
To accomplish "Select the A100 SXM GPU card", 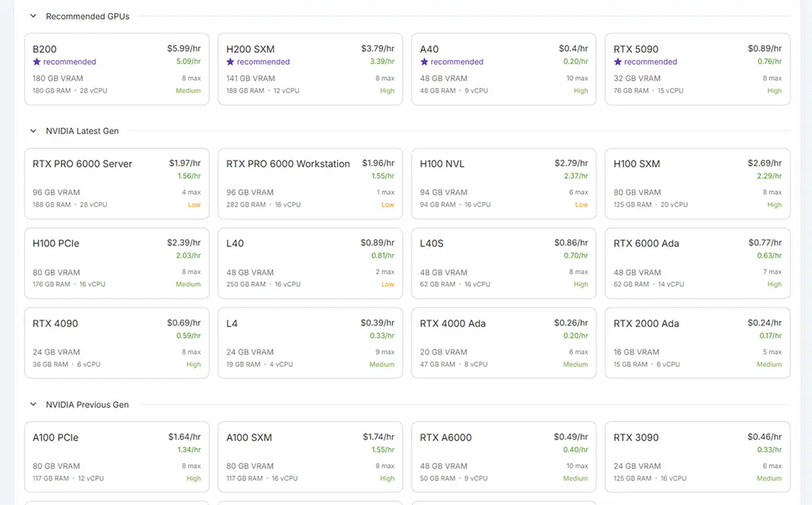I will coord(311,457).
